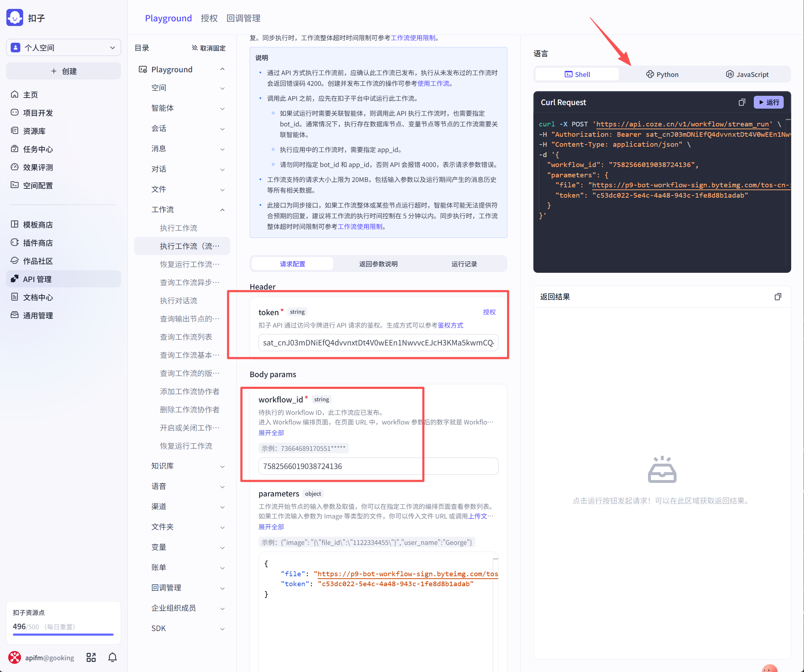The width and height of the screenshot is (804, 672).
Task: Open the 回调管理 top tab
Action: (243, 18)
